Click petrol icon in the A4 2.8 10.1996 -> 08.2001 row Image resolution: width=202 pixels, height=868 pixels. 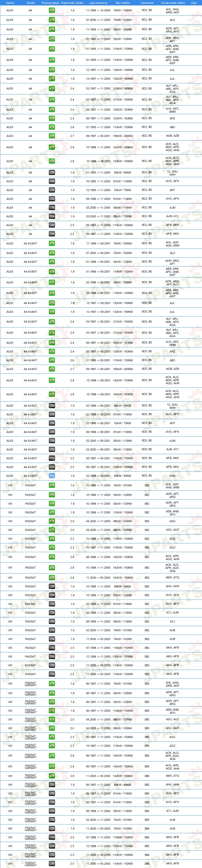[x=52, y=161]
